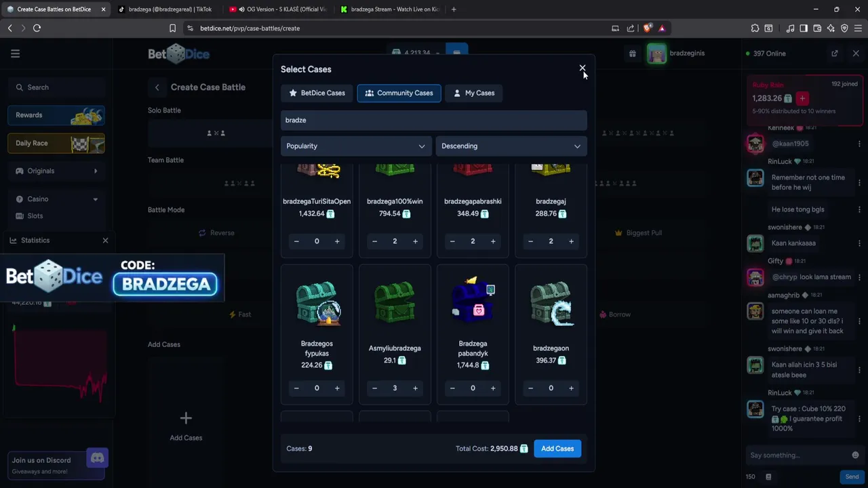
Task: Click Add Cases plus tile in background
Action: [x=186, y=426]
